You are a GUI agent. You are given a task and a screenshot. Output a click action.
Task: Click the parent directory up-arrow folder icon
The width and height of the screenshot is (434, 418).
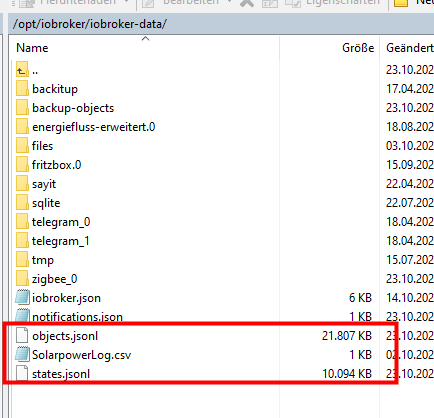(22, 70)
